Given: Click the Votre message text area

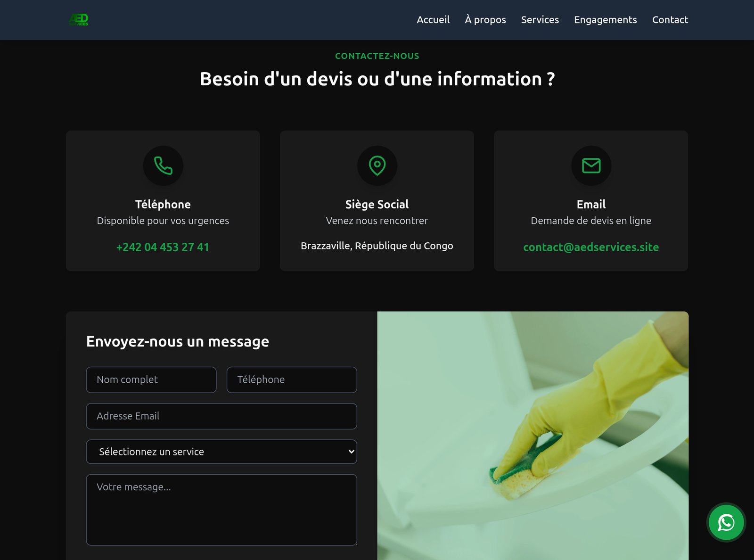Looking at the screenshot, I should [x=221, y=510].
